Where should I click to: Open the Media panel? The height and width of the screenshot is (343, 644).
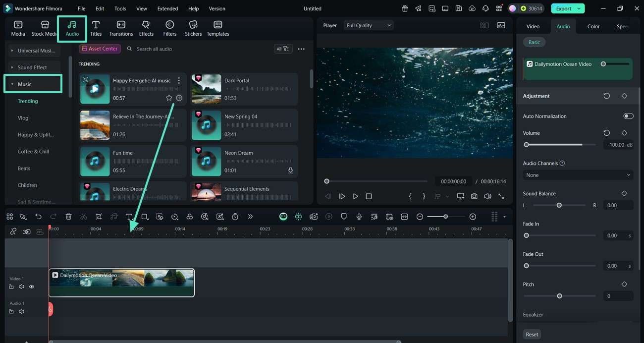pos(18,29)
